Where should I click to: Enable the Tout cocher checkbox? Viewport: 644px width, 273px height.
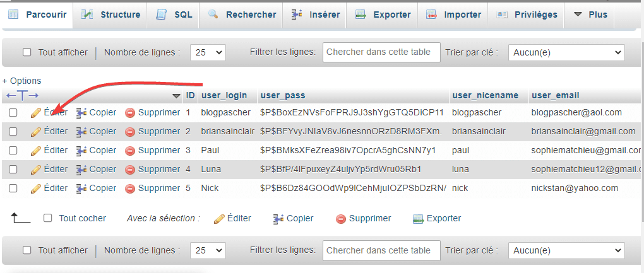point(47,218)
